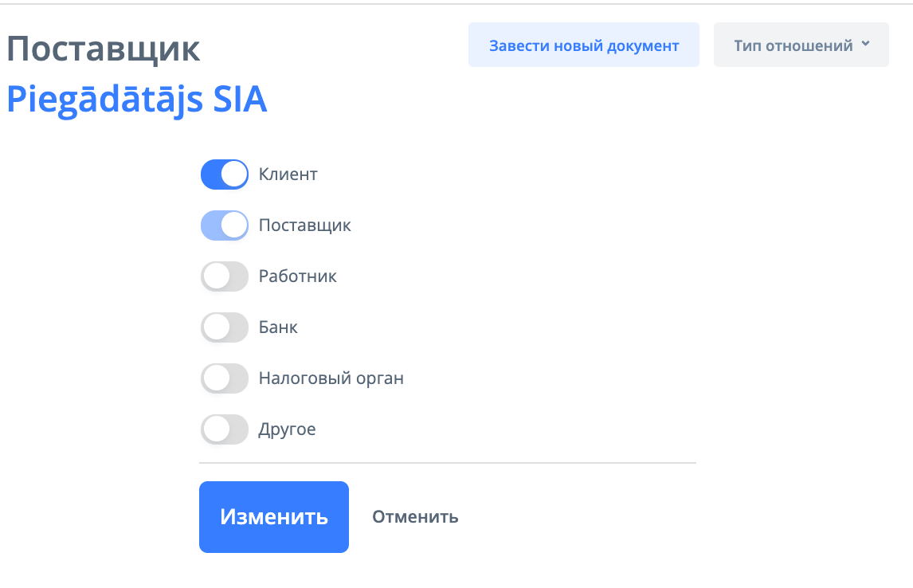Turn on the Другое toggle switch
Image resolution: width=913 pixels, height=588 pixels.
(224, 429)
